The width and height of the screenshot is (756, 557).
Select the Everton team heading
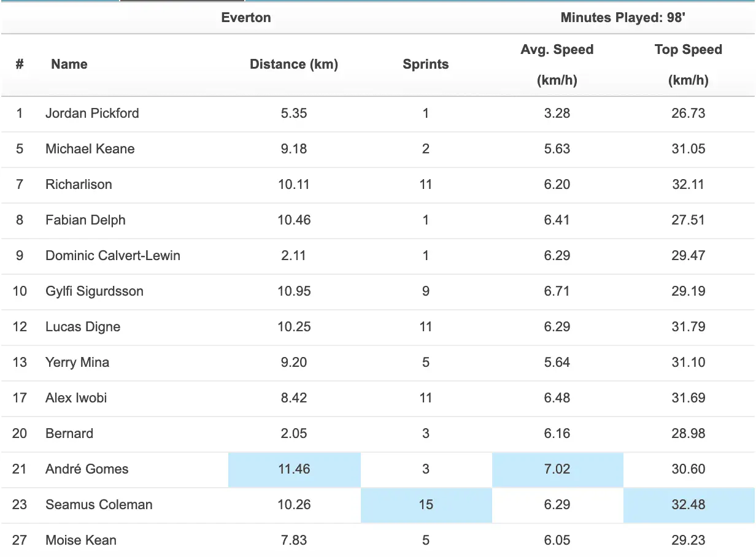pos(246,18)
